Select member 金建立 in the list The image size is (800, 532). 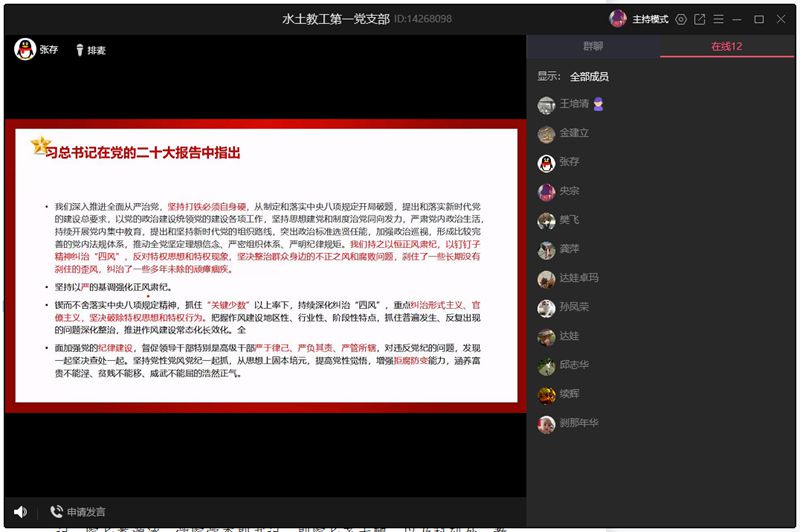point(573,133)
